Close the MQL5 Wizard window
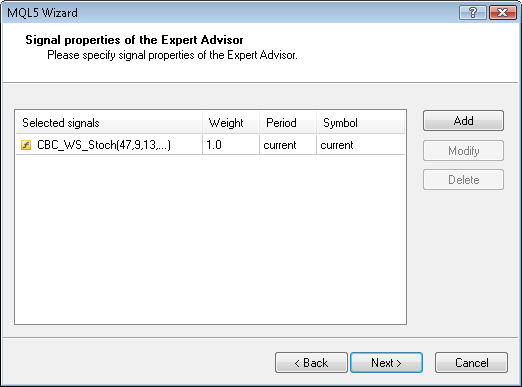522x387 pixels. click(x=503, y=13)
